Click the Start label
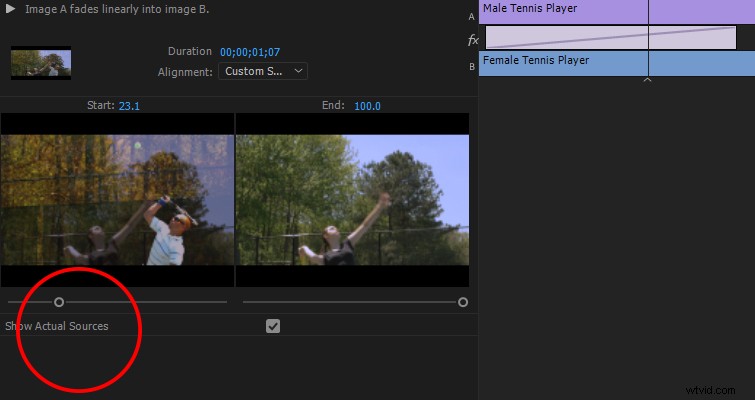 pos(101,105)
